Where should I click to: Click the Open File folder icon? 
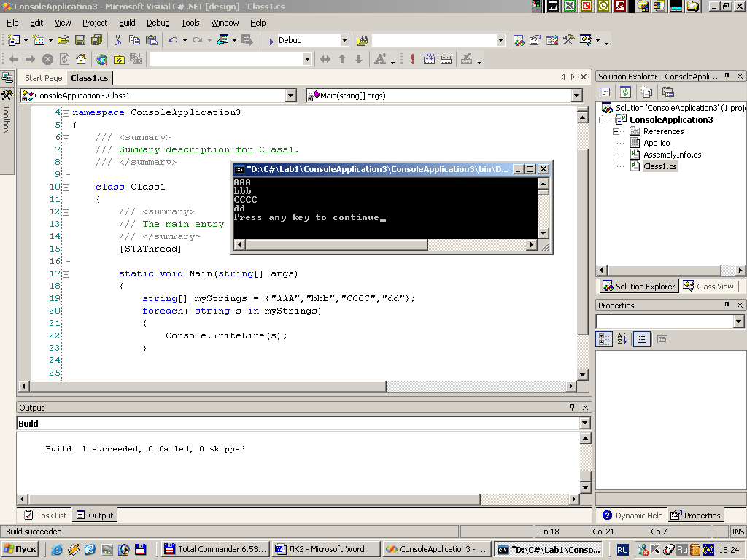(63, 41)
